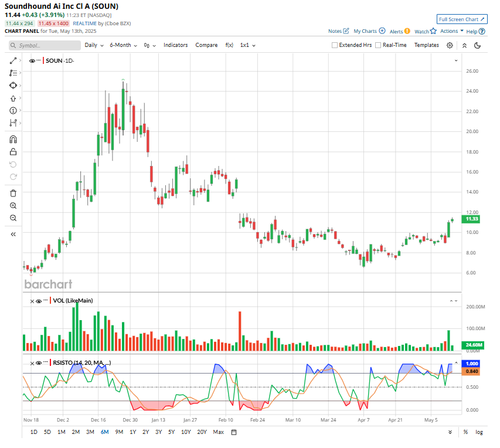Image resolution: width=500 pixels, height=448 pixels.
Task: Open the 1x1 grid layout dropdown
Action: [248, 45]
